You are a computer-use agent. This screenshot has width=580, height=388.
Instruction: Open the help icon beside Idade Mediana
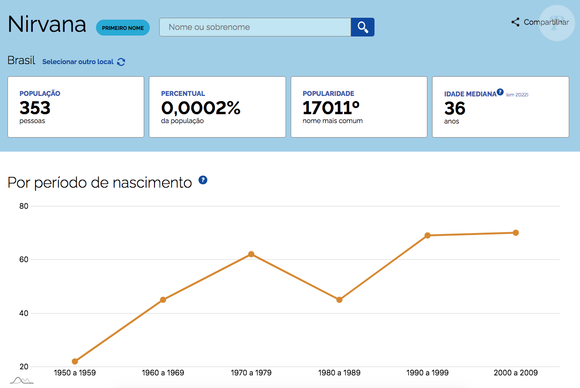[500, 92]
